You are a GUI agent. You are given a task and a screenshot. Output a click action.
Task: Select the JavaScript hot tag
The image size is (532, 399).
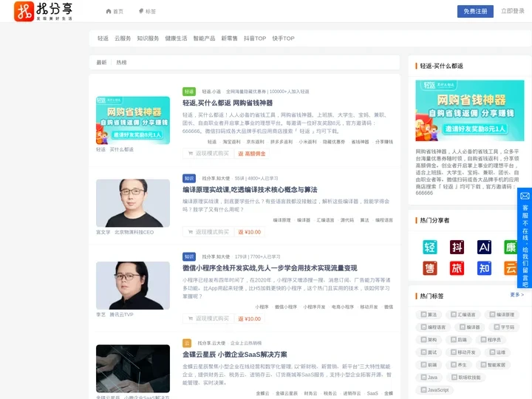point(435,390)
